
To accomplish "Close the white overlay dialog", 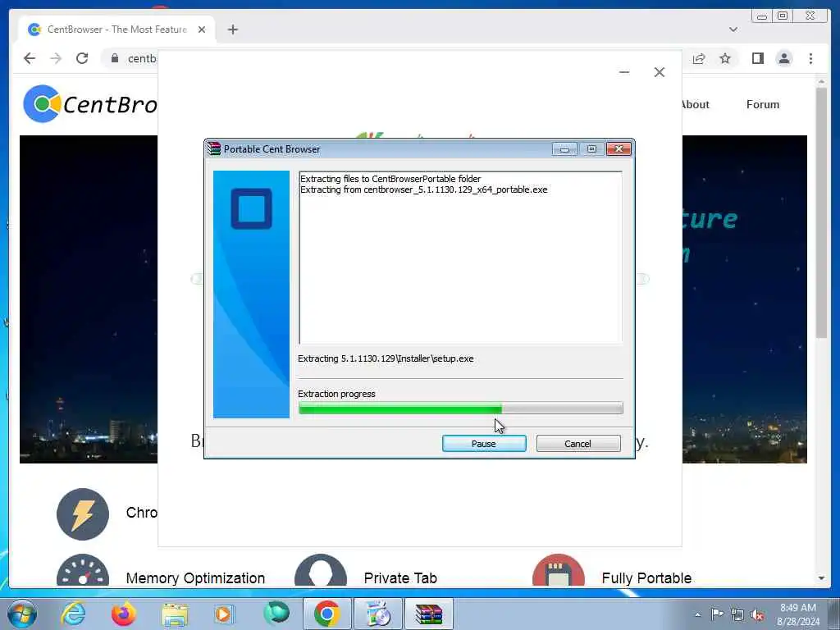I will tap(660, 72).
